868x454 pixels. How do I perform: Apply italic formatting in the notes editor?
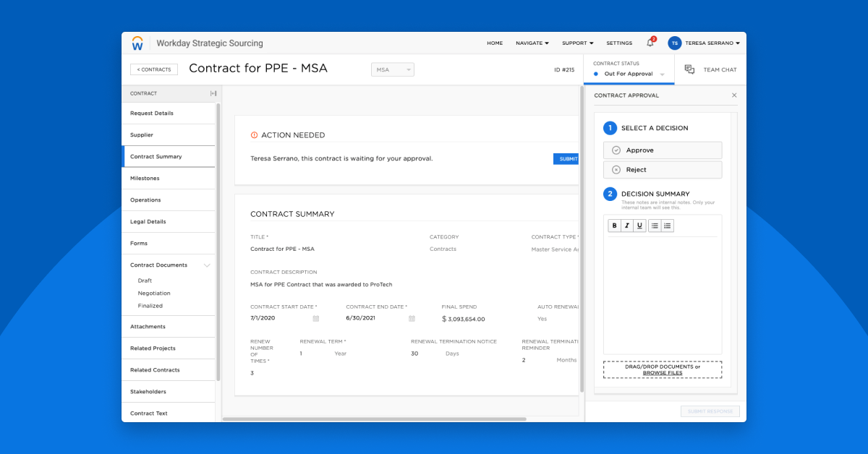point(626,225)
